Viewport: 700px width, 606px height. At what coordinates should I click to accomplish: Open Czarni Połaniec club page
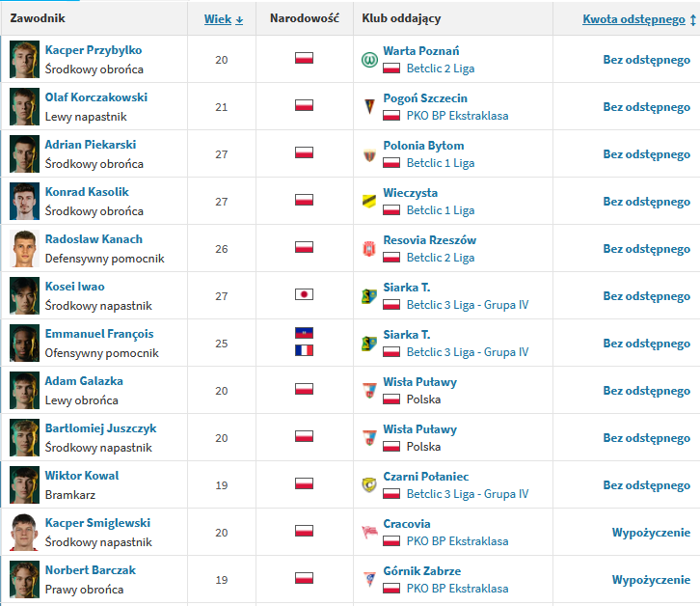point(426,477)
